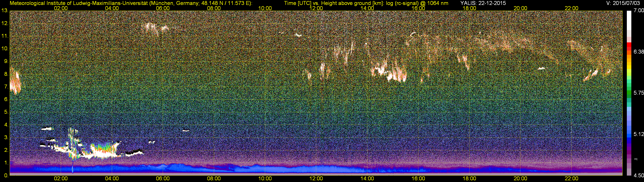
Task: Click the 10:00 label on the bottom time axis
Action: pos(265,179)
